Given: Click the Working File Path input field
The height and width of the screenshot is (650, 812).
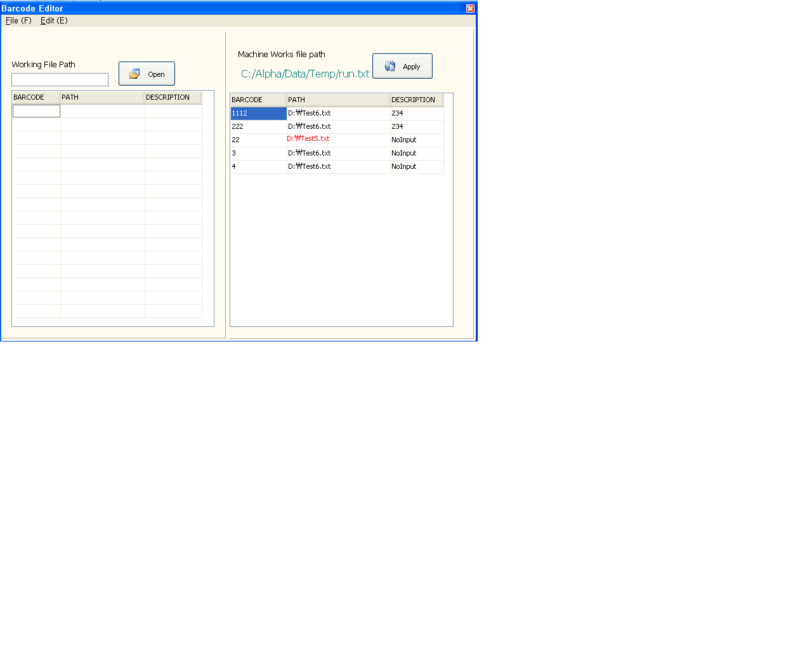Looking at the screenshot, I should tap(60, 79).
